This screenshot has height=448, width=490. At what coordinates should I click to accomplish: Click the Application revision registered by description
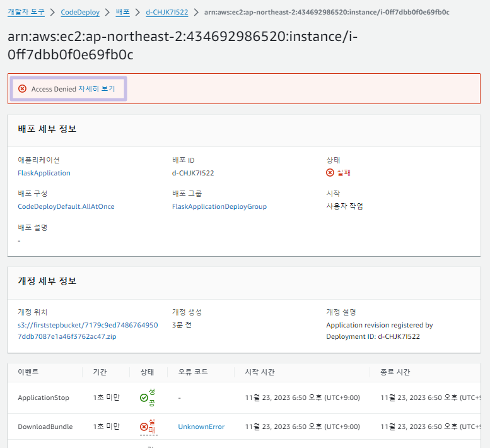click(x=380, y=331)
